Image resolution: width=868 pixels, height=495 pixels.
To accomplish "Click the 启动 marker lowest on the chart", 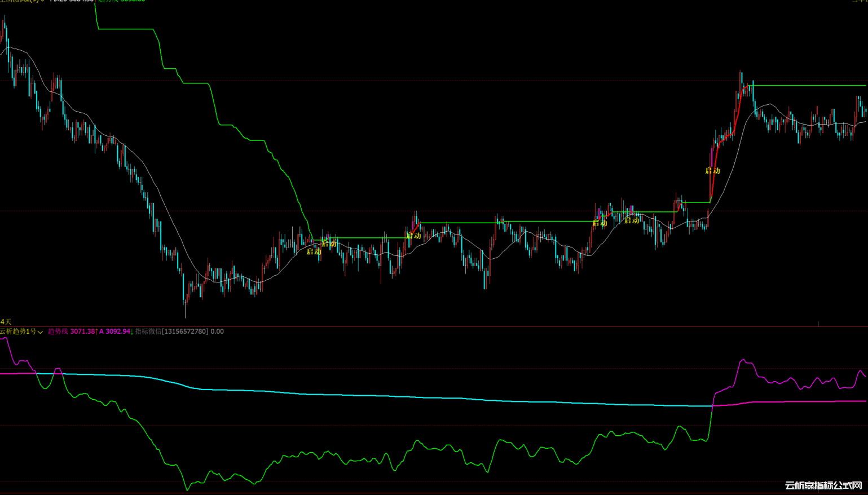I will tap(314, 251).
